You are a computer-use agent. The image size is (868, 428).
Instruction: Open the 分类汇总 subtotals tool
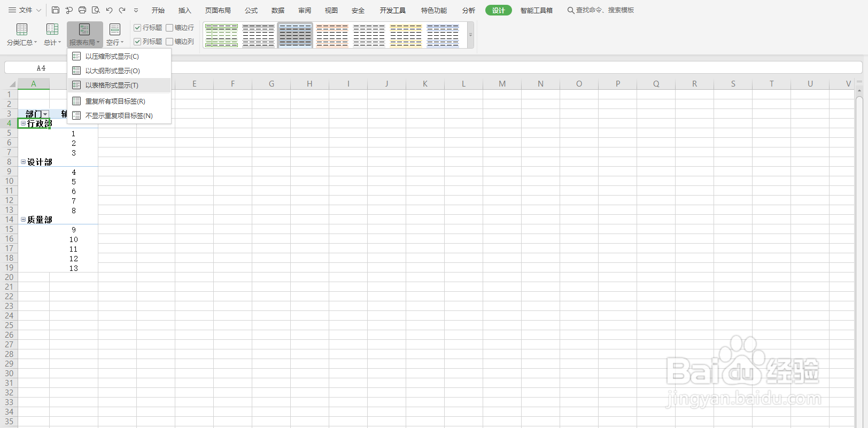22,35
